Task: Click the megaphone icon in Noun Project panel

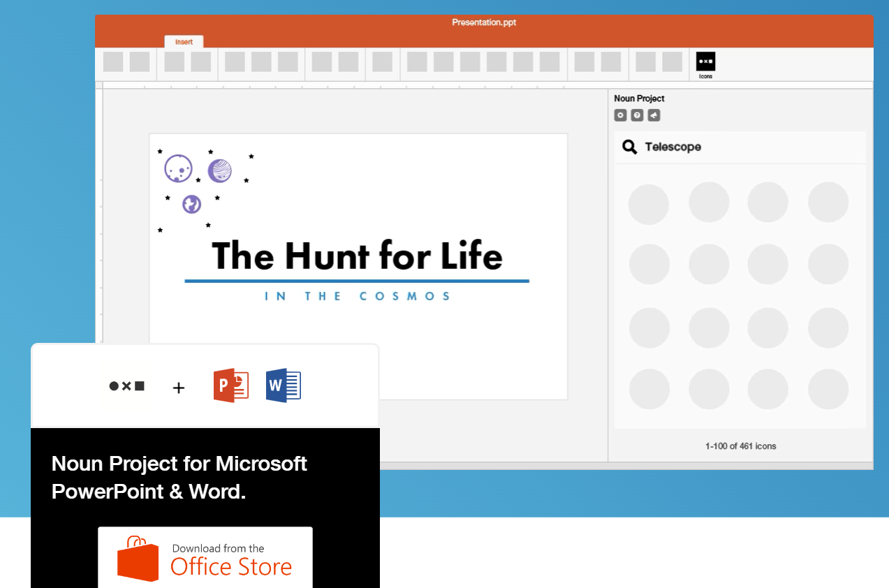Action: (654, 115)
